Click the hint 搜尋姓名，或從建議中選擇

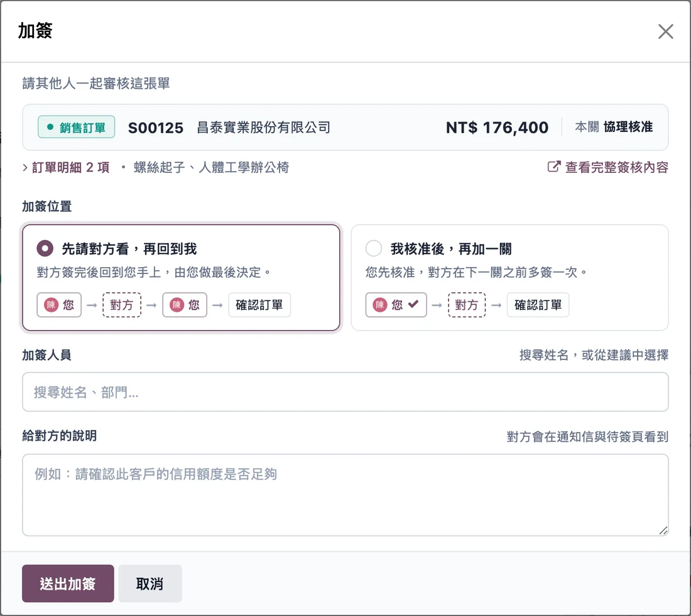(594, 355)
